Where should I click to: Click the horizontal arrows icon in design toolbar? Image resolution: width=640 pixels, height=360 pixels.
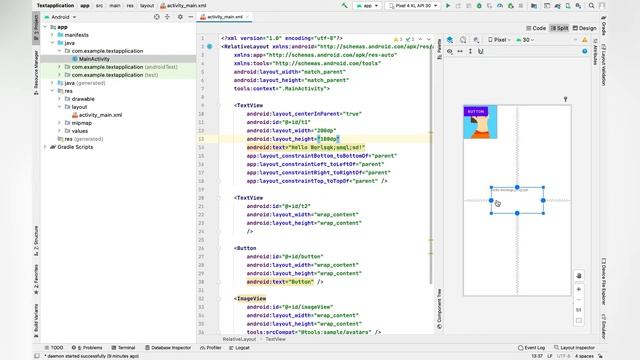pyautogui.click(x=460, y=51)
